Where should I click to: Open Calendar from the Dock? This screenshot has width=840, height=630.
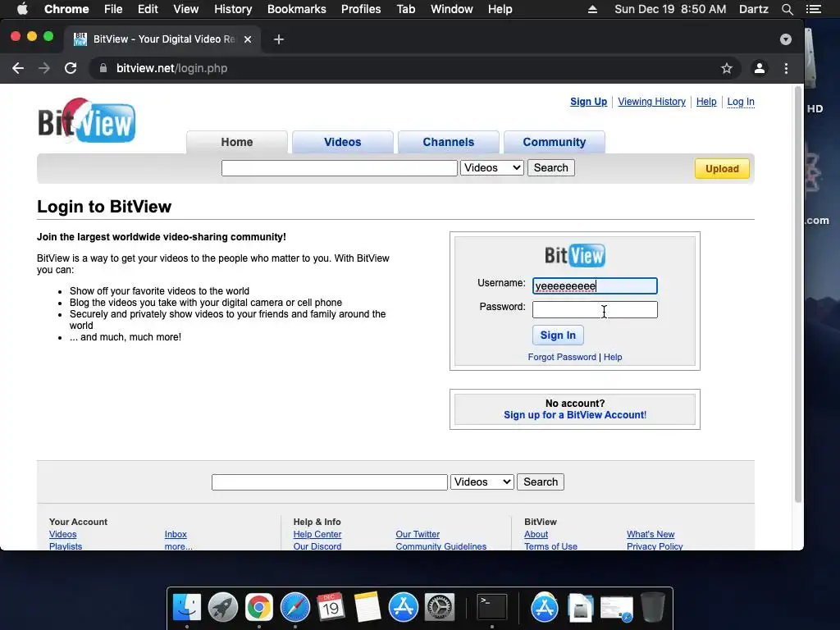pos(331,608)
